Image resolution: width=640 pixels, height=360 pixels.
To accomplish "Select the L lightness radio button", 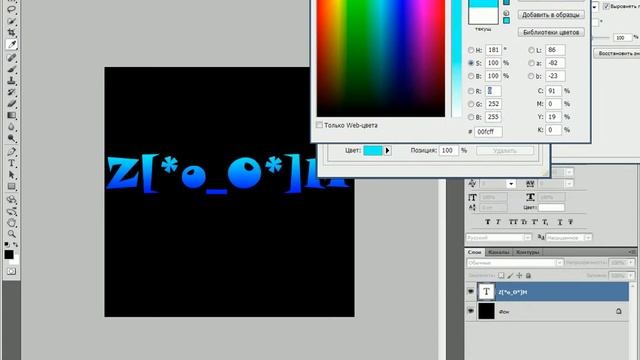I will pos(531,50).
